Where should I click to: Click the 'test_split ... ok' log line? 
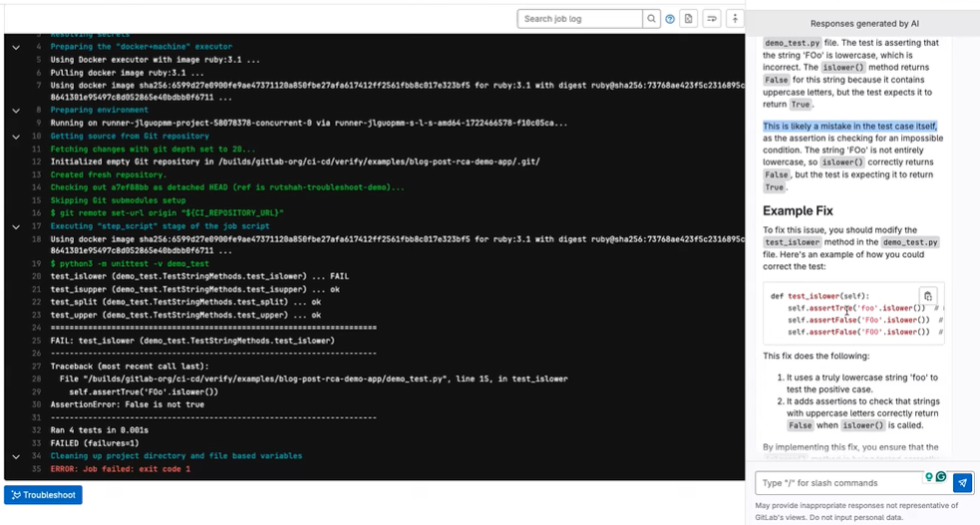[x=185, y=302]
